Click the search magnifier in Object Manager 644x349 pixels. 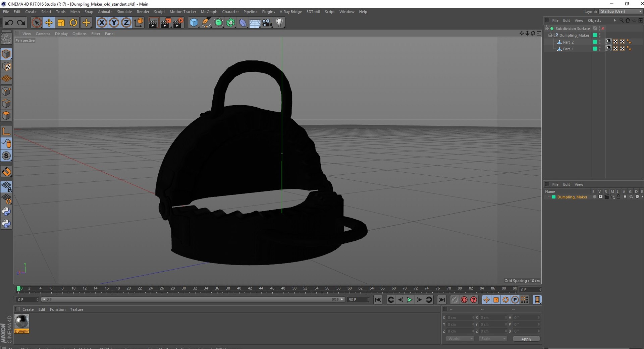622,20
